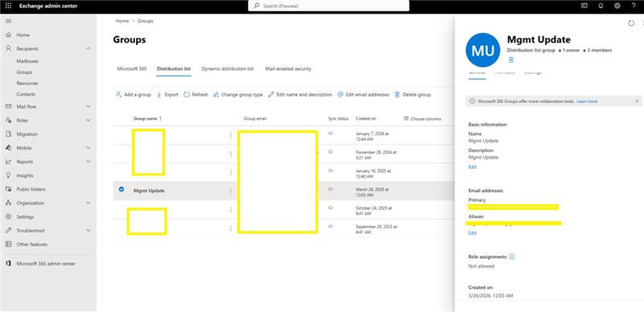644x312 pixels.
Task: Expand the Reports section
Action: (89, 162)
